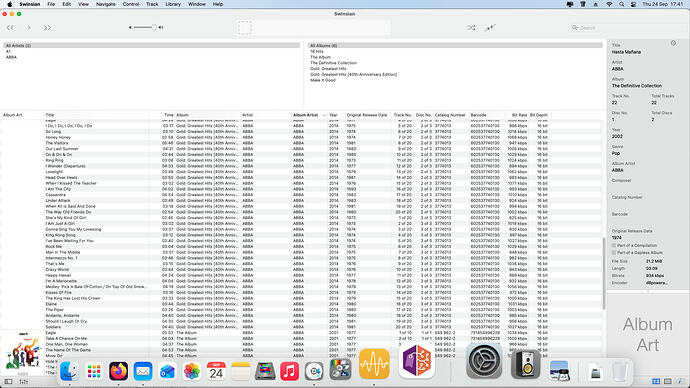The height and width of the screenshot is (388, 690).
Task: Open Finder from the Dock
Action: click(70, 371)
